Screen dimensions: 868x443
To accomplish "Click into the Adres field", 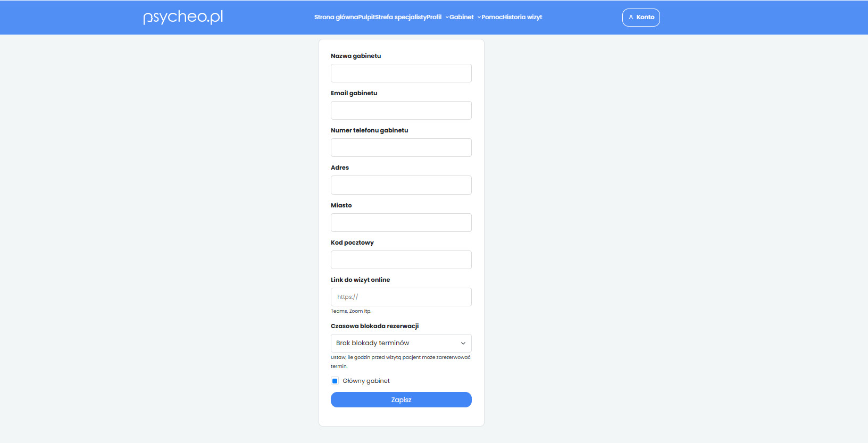I will coord(401,185).
